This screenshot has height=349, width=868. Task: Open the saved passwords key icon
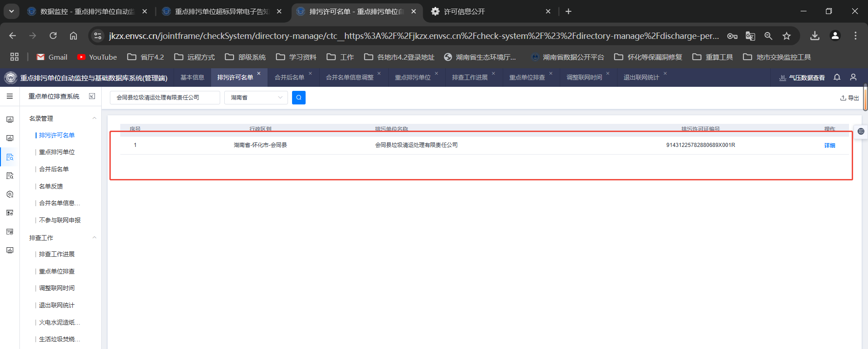point(732,36)
